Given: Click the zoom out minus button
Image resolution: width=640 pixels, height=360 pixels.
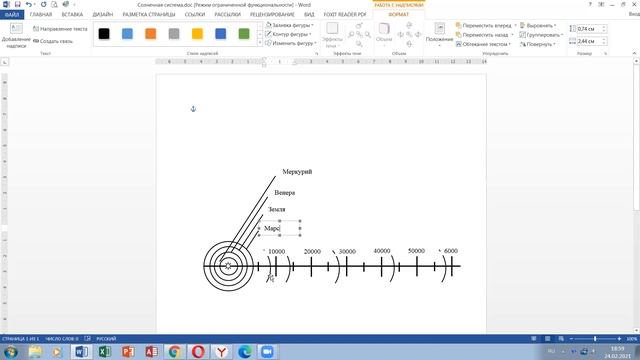Looking at the screenshot, I should pyautogui.click(x=571, y=339).
